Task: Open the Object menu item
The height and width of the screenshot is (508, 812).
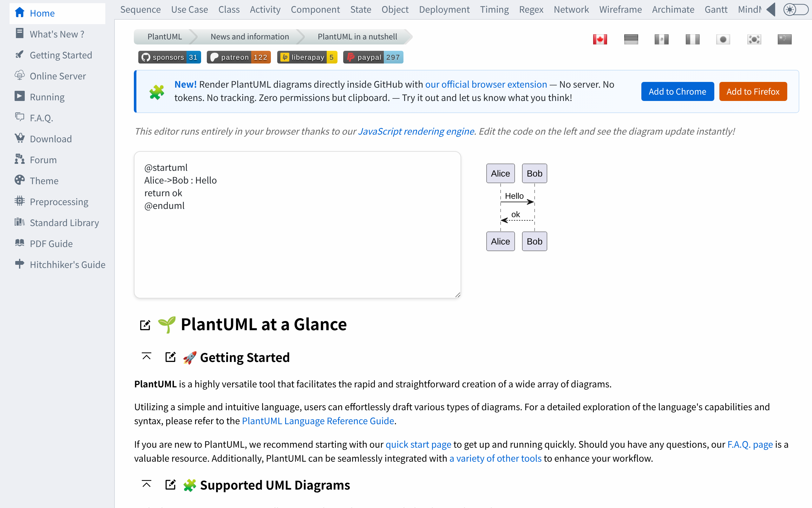Action: pyautogui.click(x=395, y=10)
